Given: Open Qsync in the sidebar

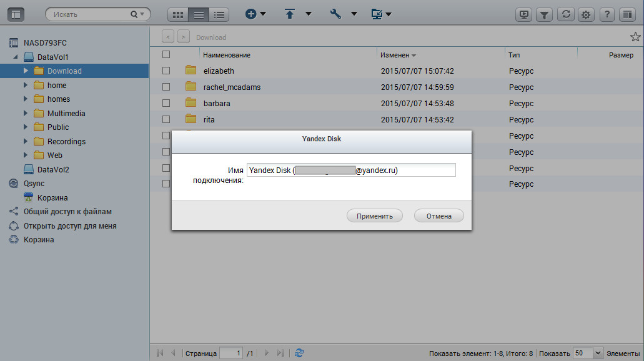Looking at the screenshot, I should [x=34, y=184].
